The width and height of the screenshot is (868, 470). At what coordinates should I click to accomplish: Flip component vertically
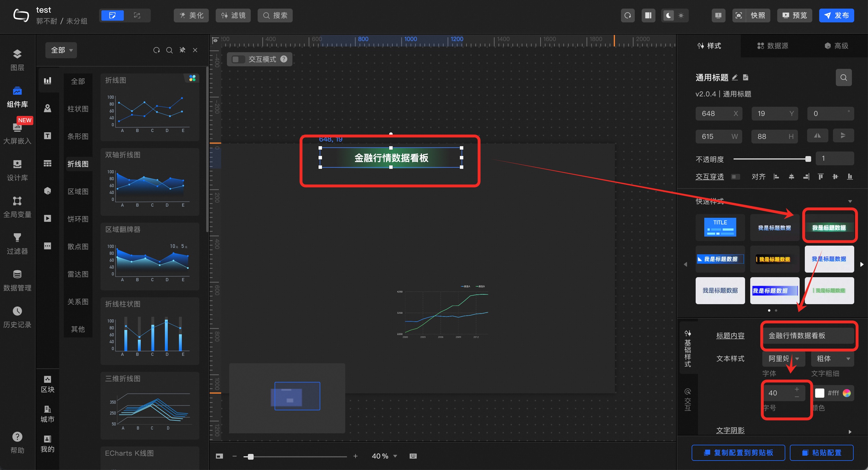coord(843,136)
